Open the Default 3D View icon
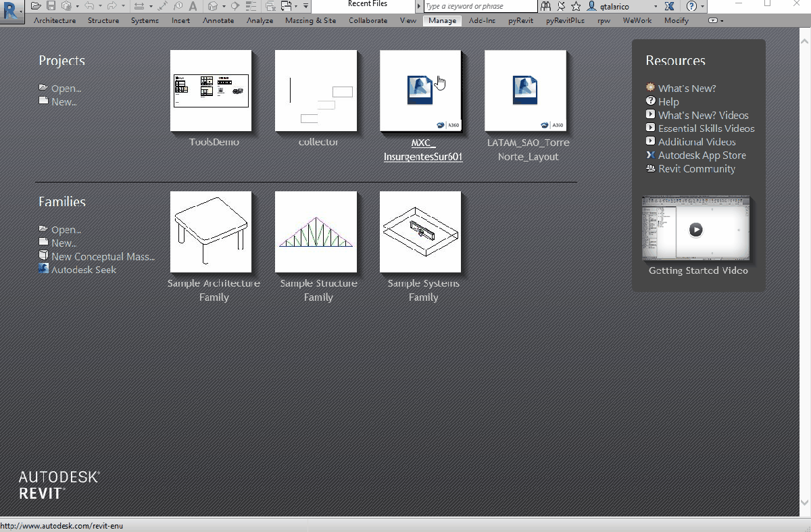Image resolution: width=811 pixels, height=532 pixels. click(213, 6)
